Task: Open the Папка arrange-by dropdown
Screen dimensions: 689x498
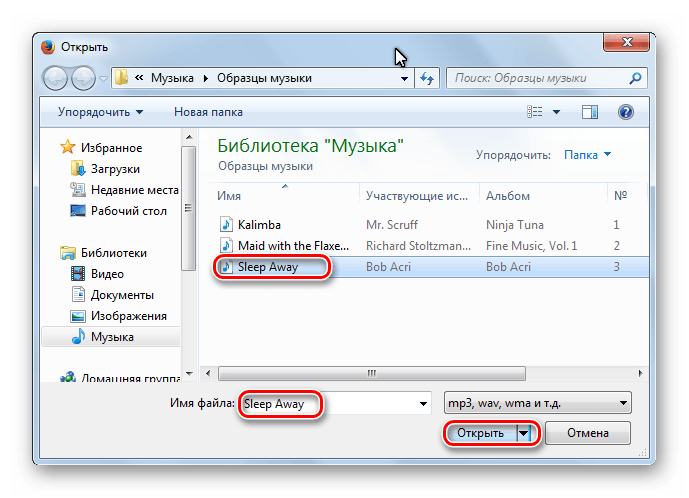Action: click(x=587, y=155)
